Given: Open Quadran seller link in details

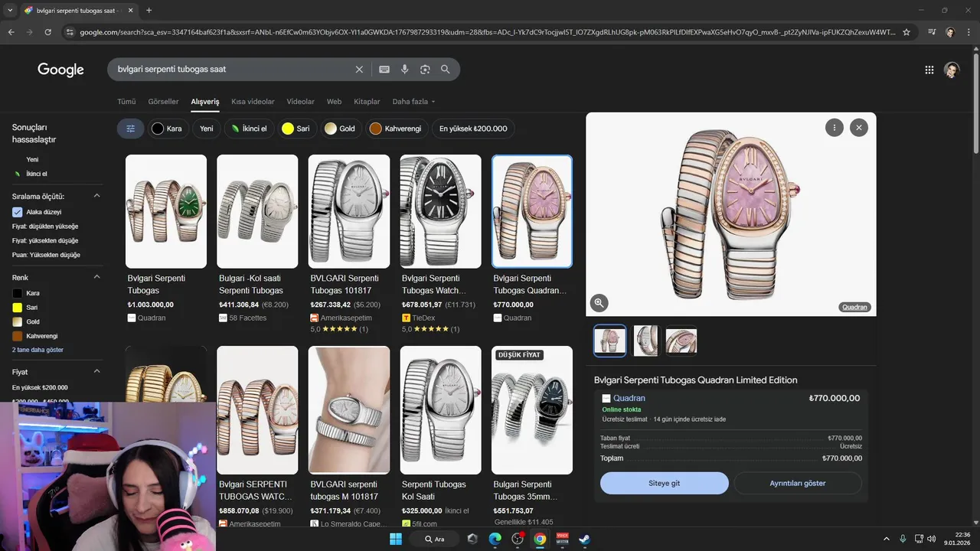Looking at the screenshot, I should [629, 398].
